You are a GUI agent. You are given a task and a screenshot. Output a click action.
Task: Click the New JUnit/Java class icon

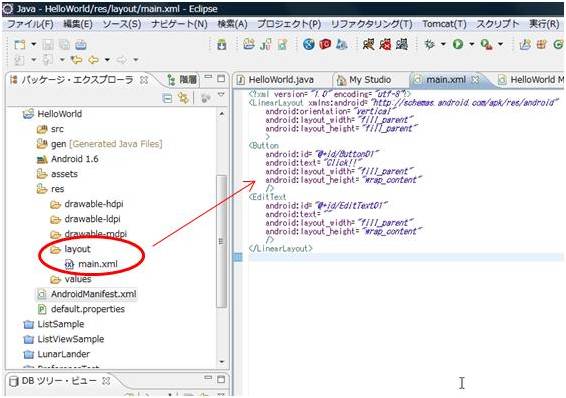(x=266, y=45)
